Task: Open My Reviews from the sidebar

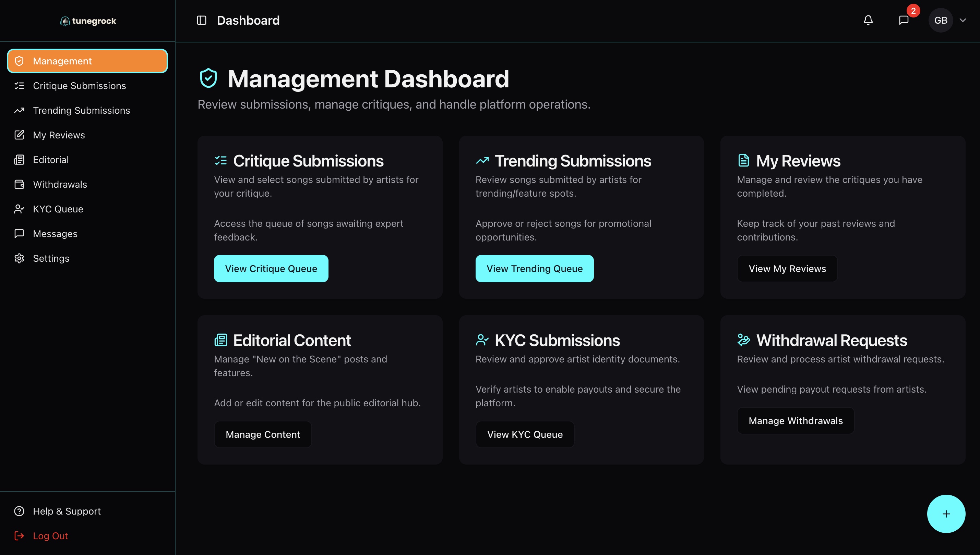Action: 59,135
